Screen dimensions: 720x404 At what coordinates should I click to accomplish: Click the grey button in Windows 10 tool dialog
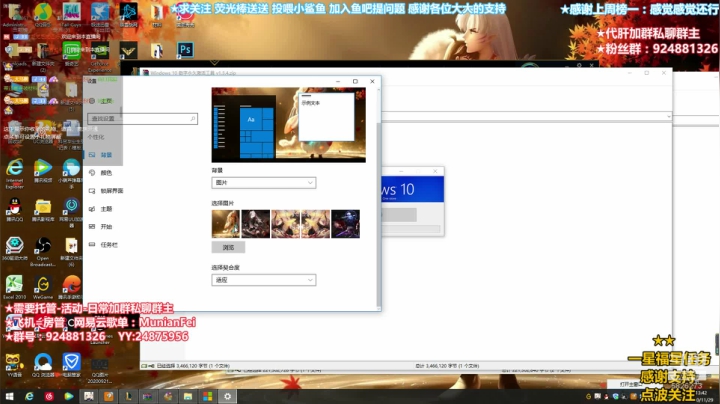coord(399,214)
